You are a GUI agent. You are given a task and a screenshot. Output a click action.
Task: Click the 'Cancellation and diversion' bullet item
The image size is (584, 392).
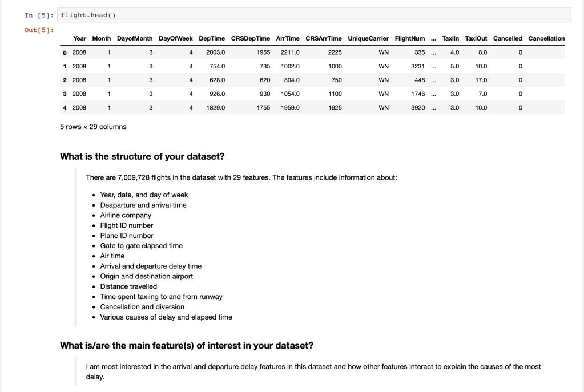click(142, 306)
